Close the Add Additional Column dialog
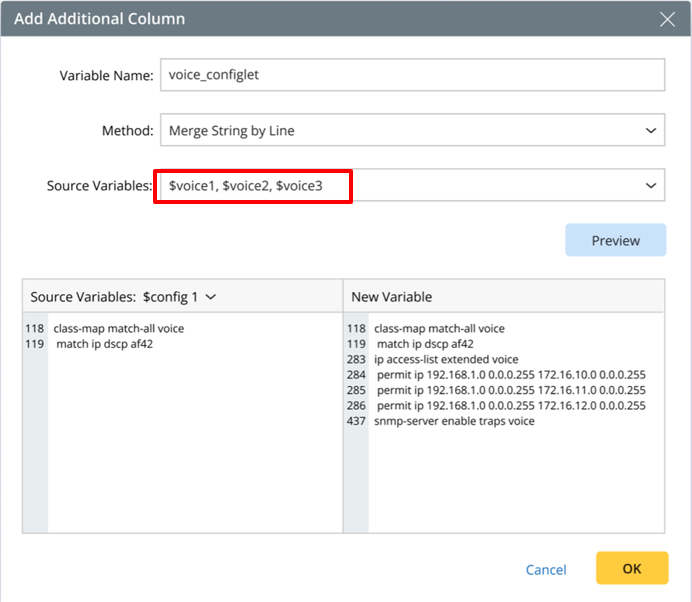This screenshot has height=602, width=692. pos(668,19)
